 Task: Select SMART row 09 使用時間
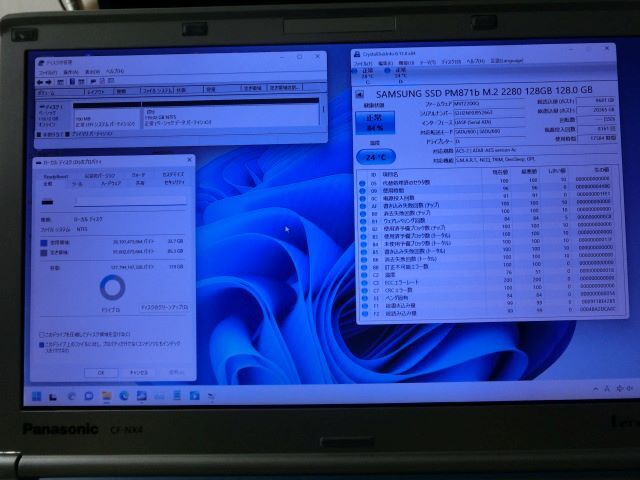click(486, 189)
